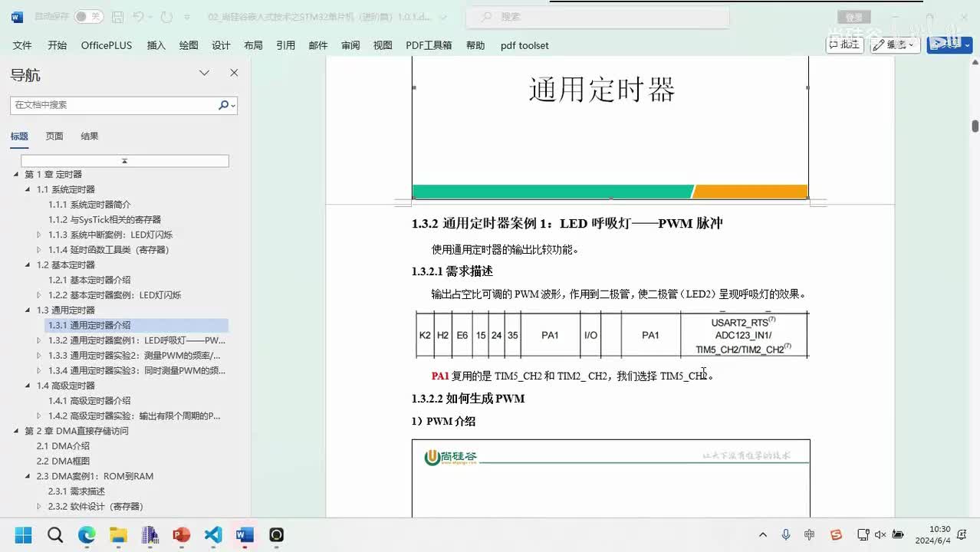This screenshot has height=552, width=980.
Task: Switch to the 绘图 ribbon tab
Action: pyautogui.click(x=189, y=45)
